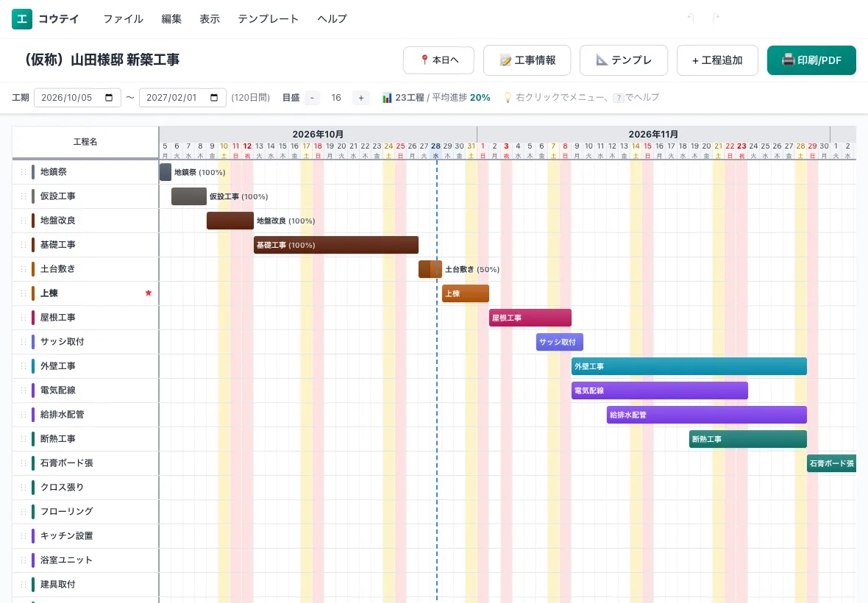Open 工事情報 project info button
The height and width of the screenshot is (603, 868).
click(527, 60)
